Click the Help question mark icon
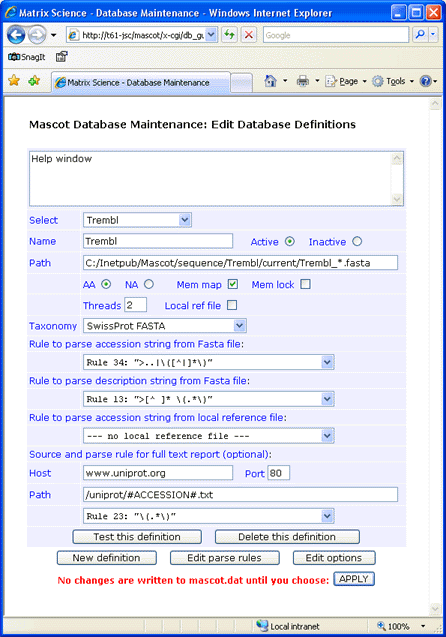 pos(425,81)
